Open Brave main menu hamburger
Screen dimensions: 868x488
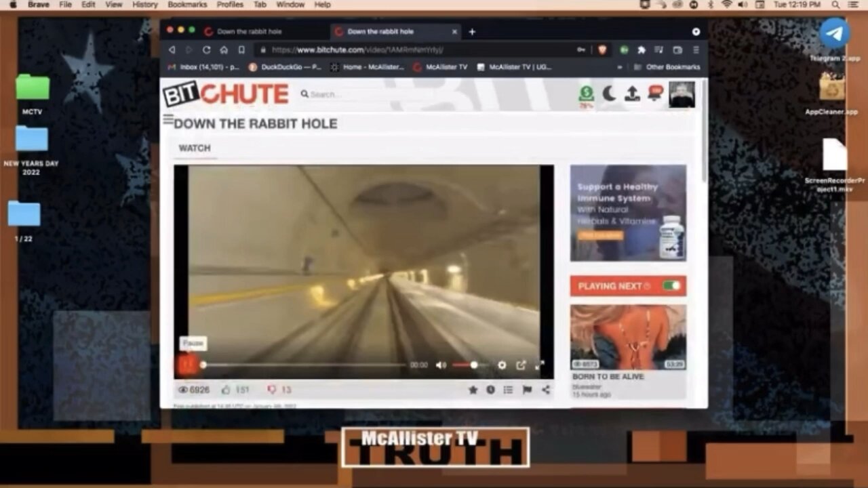696,49
